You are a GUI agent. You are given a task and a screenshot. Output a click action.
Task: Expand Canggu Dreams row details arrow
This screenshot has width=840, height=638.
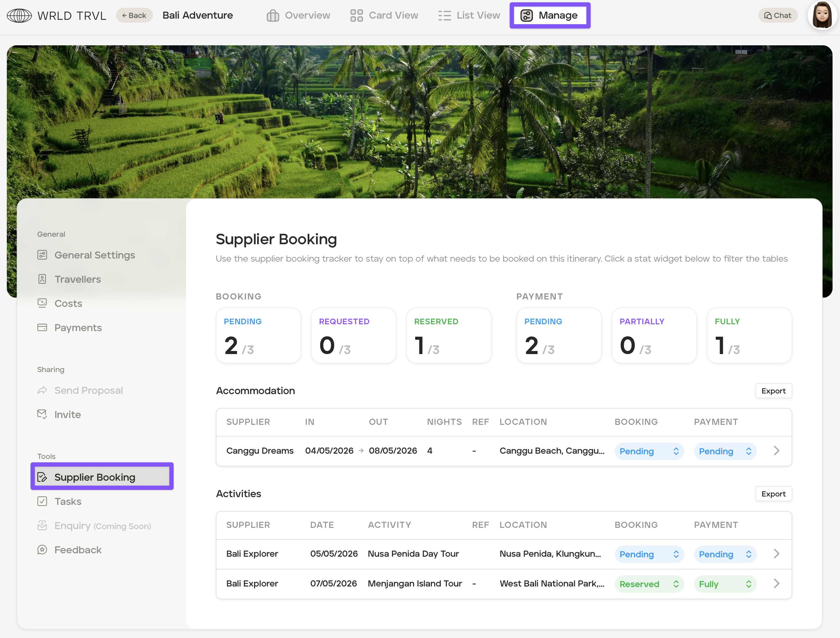(x=776, y=451)
